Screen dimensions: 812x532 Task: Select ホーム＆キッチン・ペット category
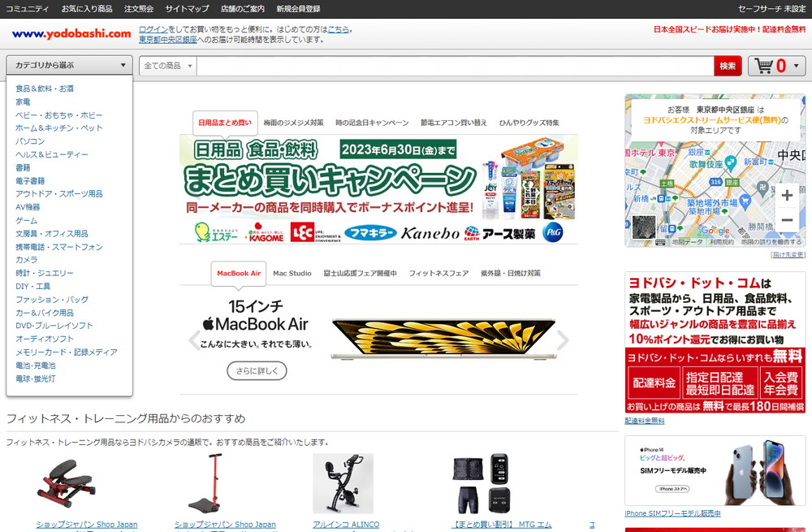point(59,128)
